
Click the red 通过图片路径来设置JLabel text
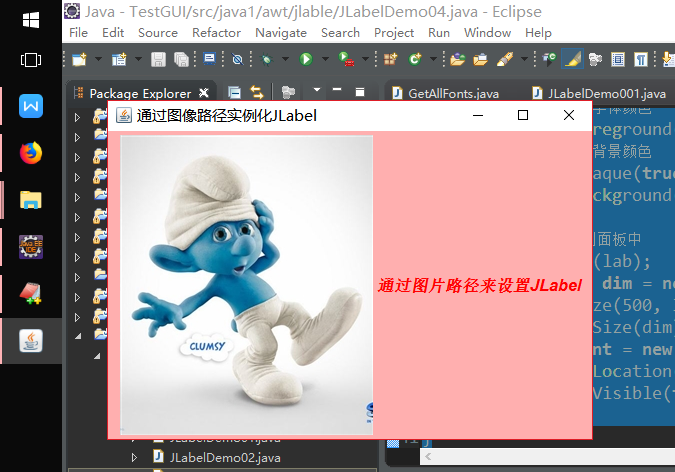coord(480,286)
